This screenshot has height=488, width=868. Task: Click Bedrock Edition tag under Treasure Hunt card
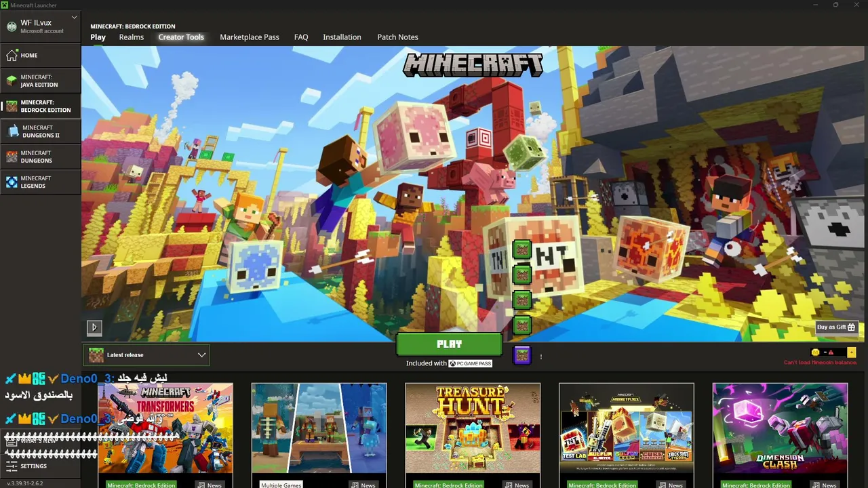coord(449,485)
